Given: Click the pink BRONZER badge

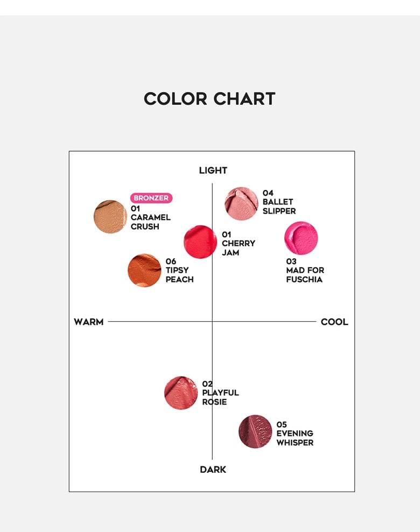Looking at the screenshot, I should pos(151,198).
